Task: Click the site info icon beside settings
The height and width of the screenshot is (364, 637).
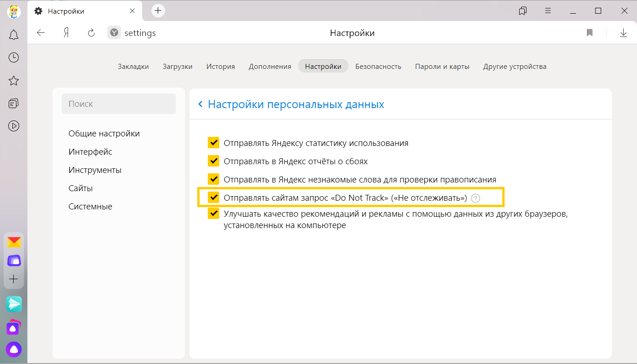Action: [114, 33]
